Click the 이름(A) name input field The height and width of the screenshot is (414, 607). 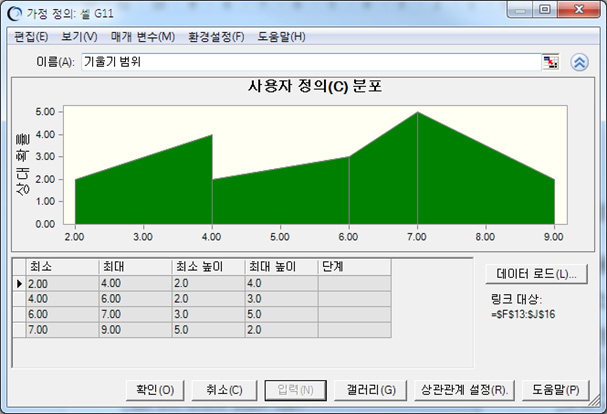311,62
